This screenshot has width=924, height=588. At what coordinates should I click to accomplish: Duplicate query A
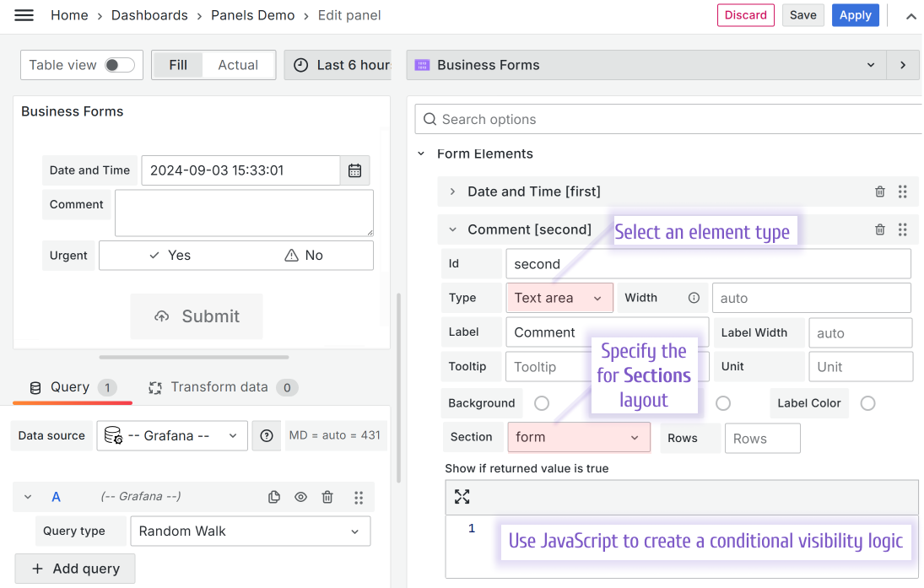(x=273, y=497)
